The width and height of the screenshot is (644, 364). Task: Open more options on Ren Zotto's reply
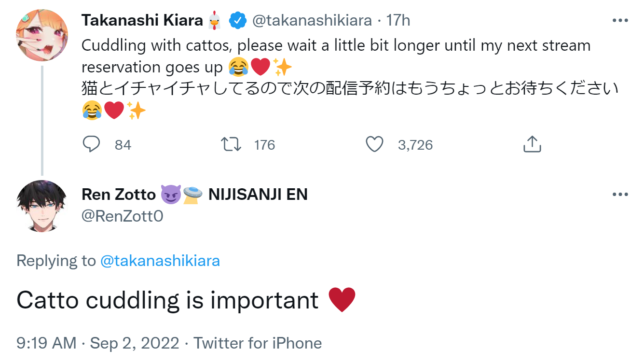pos(620,195)
